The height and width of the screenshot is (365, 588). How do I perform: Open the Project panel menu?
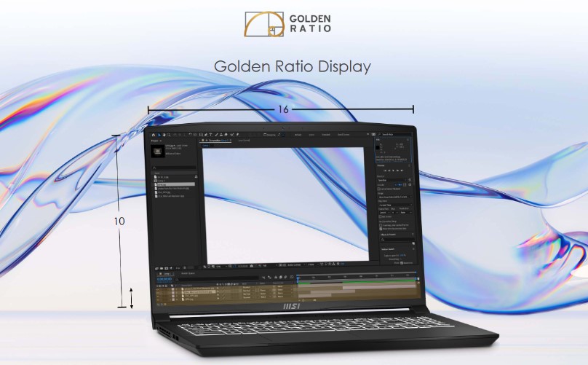point(161,141)
